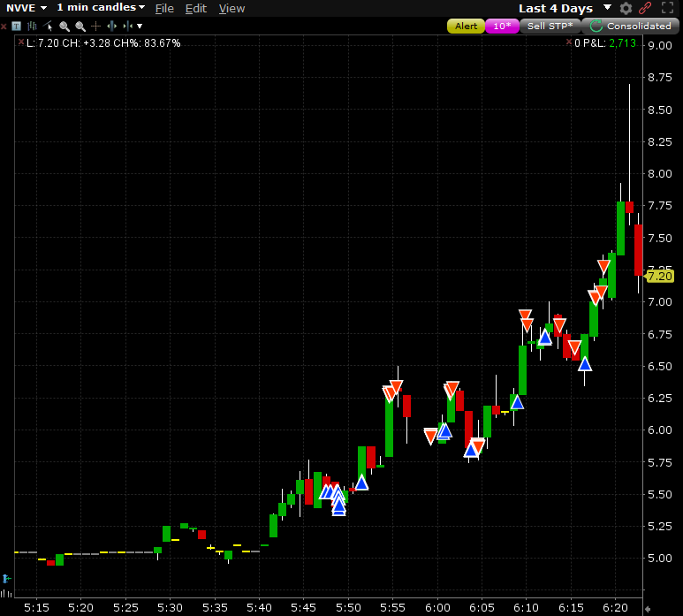Click the magenta 10* button

click(x=502, y=27)
